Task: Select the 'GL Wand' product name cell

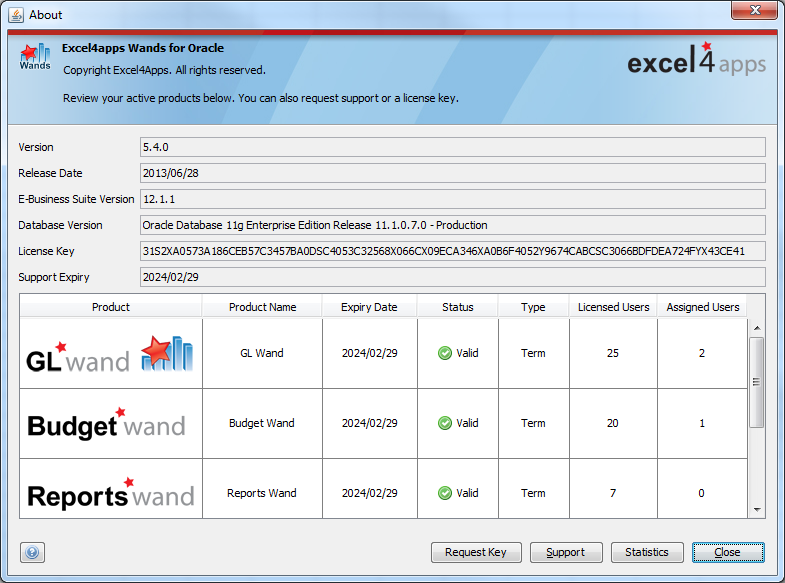Action: point(262,353)
